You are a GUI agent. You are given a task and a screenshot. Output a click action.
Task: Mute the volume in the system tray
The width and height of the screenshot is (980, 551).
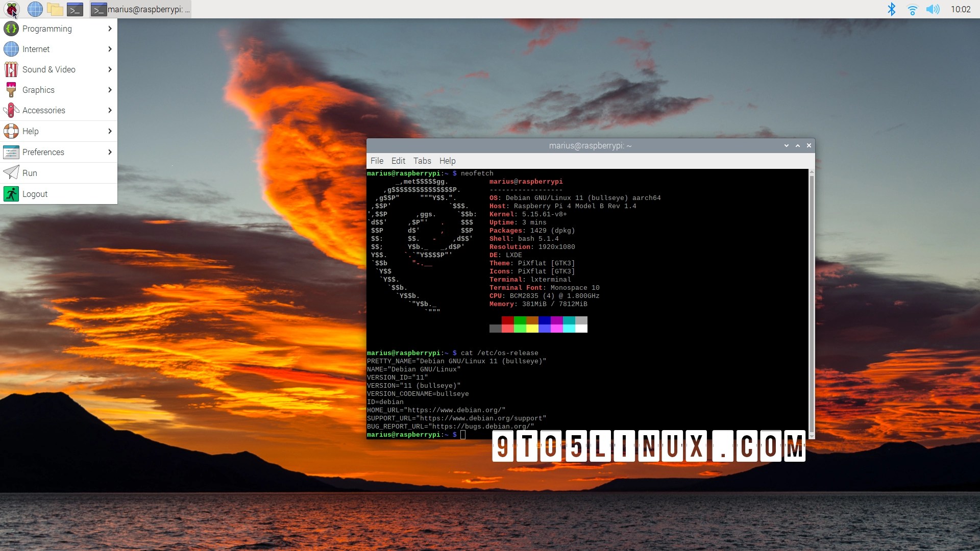click(x=933, y=9)
